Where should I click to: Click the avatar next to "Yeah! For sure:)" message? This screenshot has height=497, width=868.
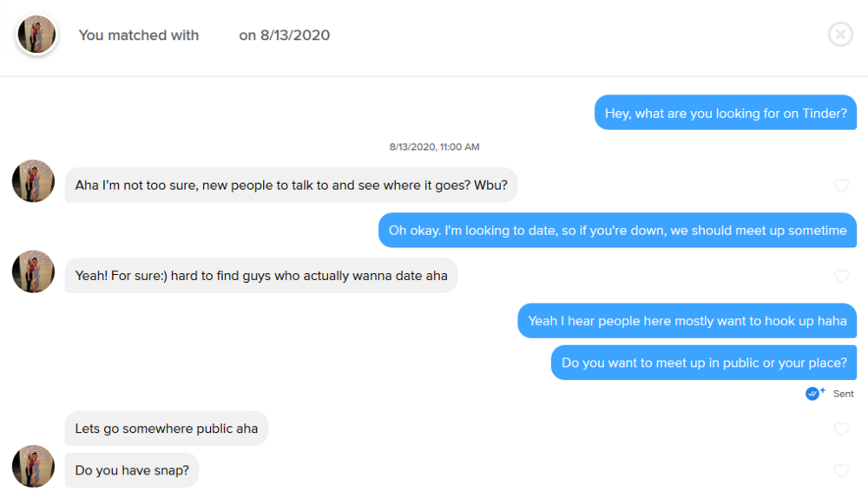33,271
